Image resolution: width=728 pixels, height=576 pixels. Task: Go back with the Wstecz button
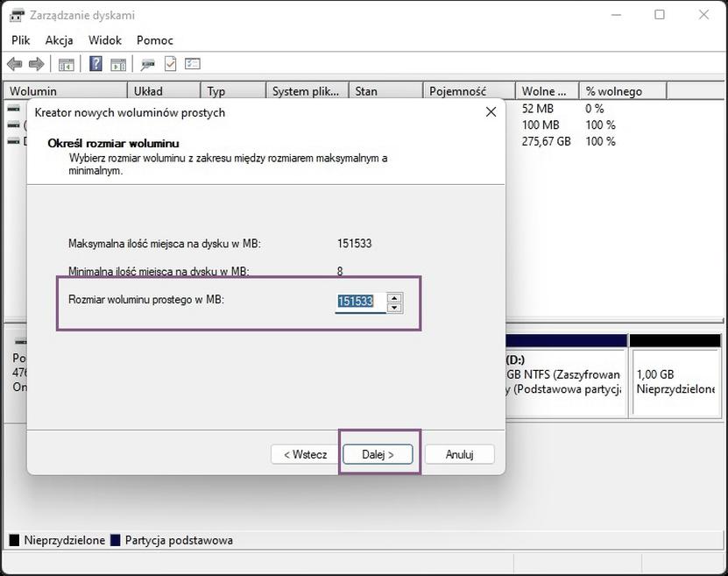tap(306, 454)
